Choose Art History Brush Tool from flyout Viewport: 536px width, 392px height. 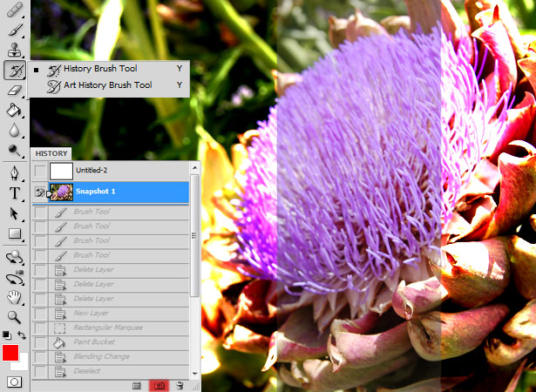[108, 85]
